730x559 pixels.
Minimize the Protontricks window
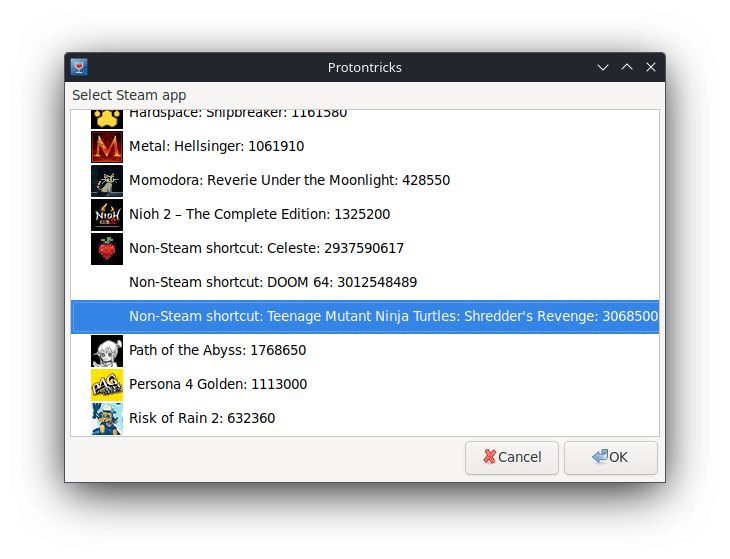pos(603,67)
